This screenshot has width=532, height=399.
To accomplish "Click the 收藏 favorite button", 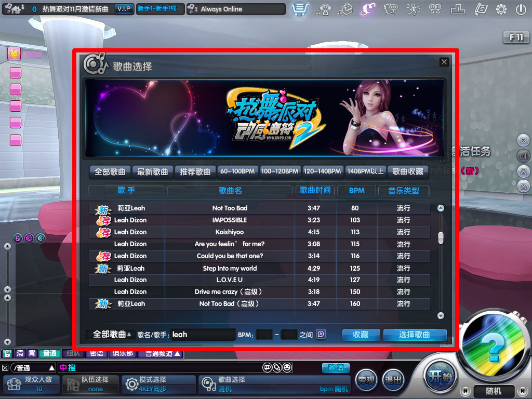I will [361, 335].
